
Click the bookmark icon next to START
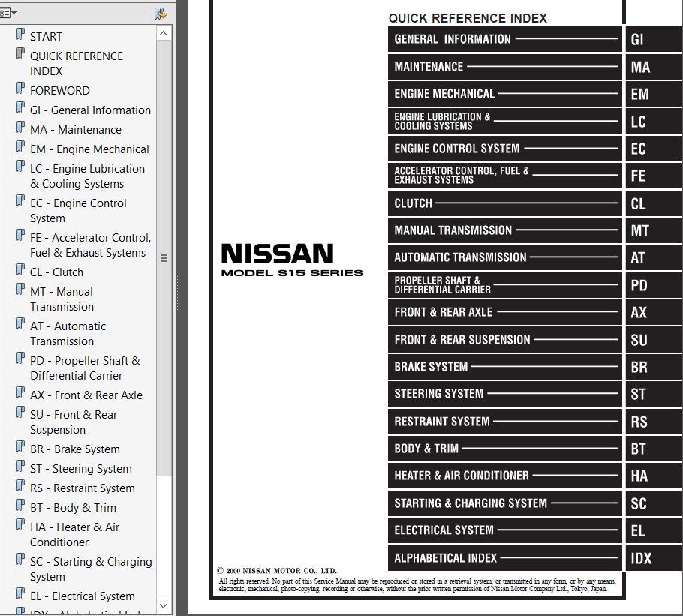pyautogui.click(x=20, y=35)
